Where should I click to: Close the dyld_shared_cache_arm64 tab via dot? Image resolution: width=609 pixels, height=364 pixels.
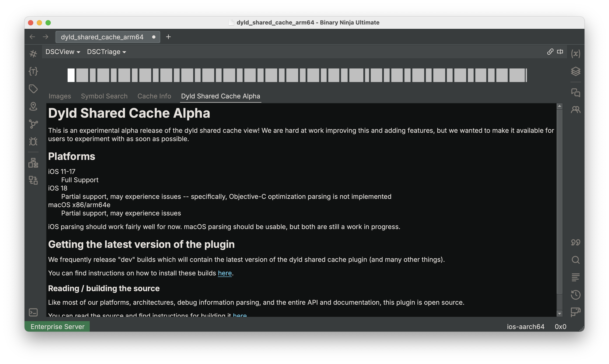pyautogui.click(x=154, y=37)
